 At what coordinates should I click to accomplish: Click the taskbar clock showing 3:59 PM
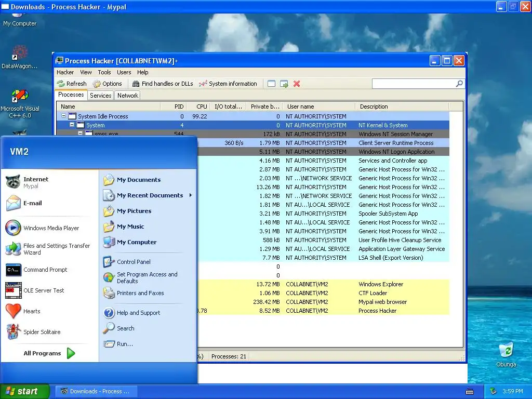point(513,391)
